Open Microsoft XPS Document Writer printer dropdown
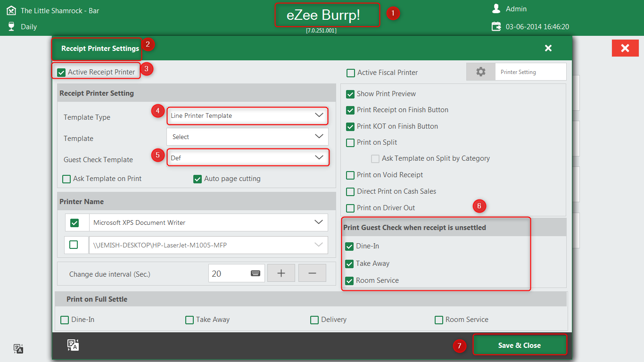Screen dimensions: 644x362 (208, 222)
